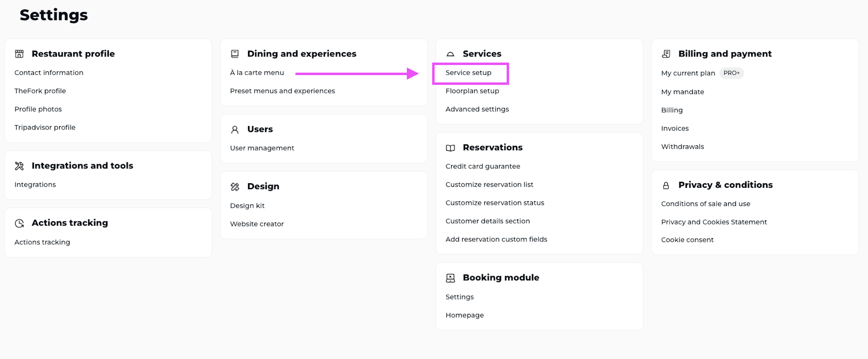This screenshot has height=359, width=868.
Task: Click the PRO+ plan badge
Action: pos(732,73)
